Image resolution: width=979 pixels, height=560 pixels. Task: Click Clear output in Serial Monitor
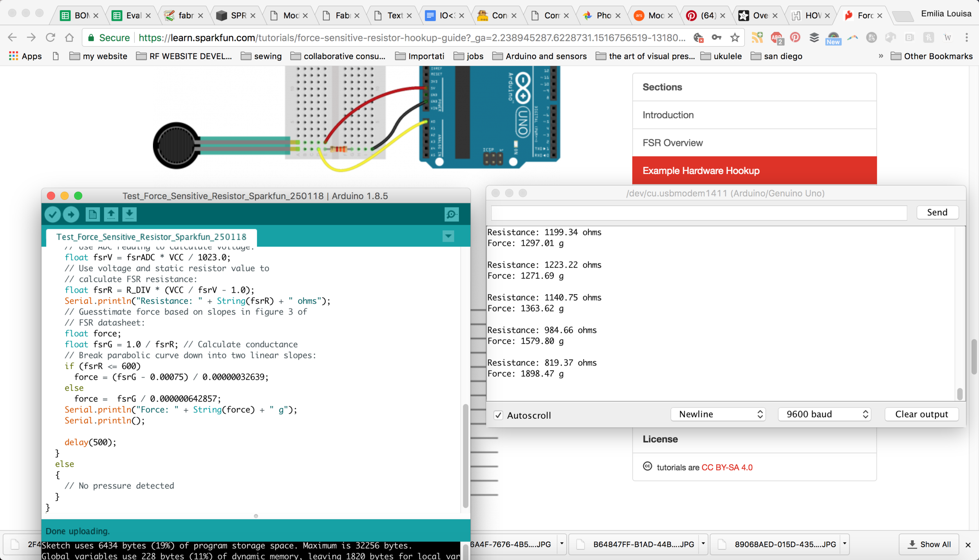point(921,414)
